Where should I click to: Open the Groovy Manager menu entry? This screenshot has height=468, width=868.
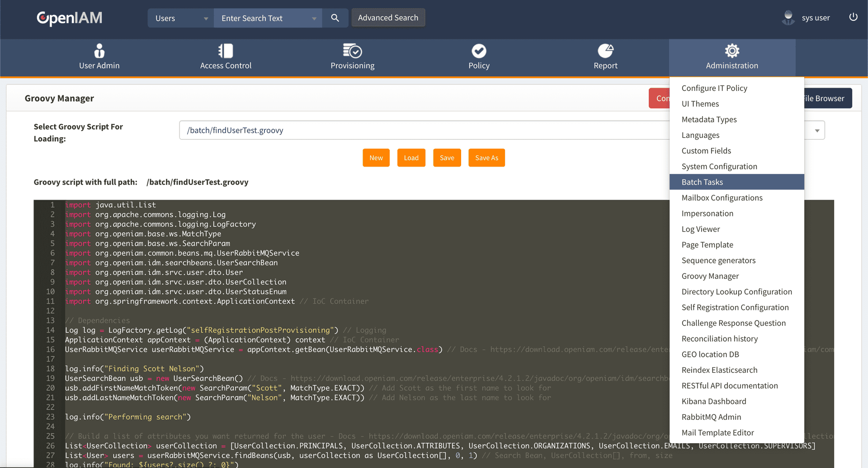point(710,276)
